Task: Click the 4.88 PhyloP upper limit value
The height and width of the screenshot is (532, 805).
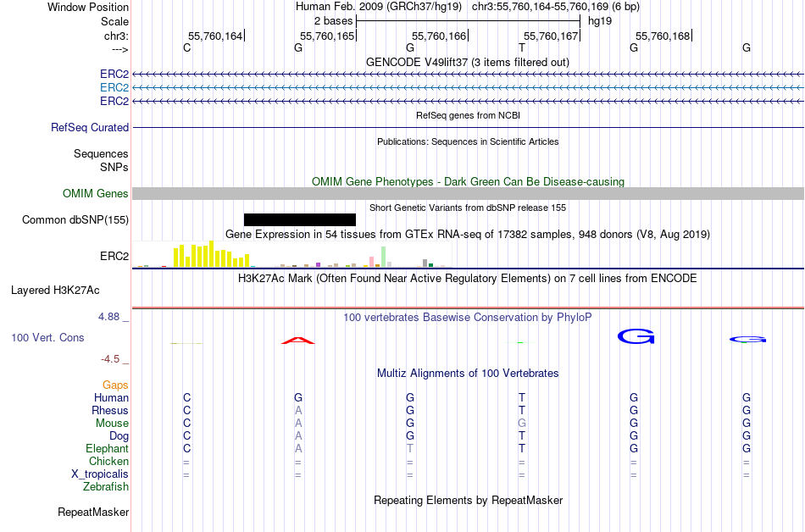Action: [x=108, y=317]
